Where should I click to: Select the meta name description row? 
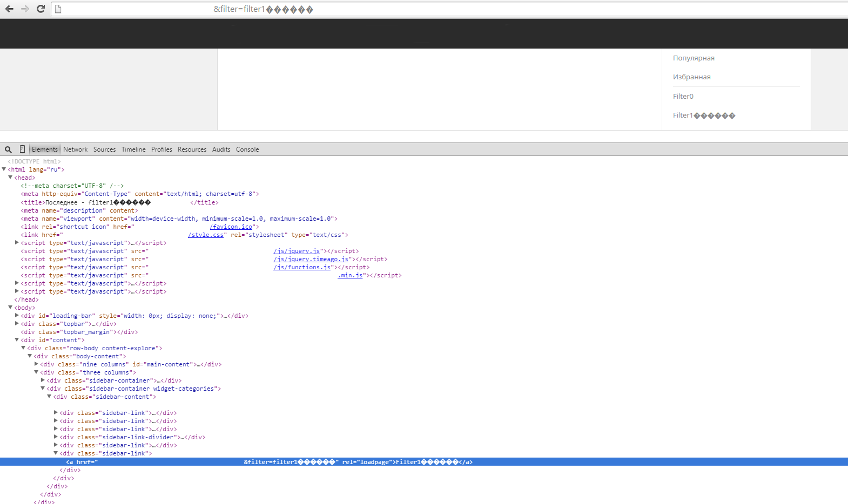pos(79,210)
